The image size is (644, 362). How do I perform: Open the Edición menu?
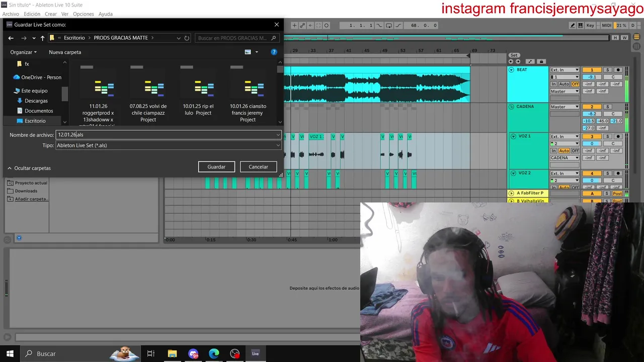(x=32, y=14)
